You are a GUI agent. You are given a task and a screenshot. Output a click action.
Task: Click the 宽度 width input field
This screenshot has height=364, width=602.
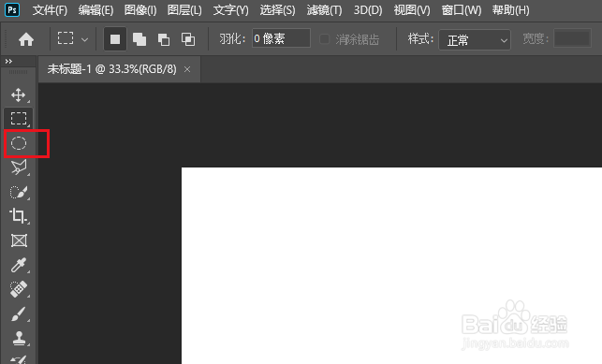click(572, 38)
